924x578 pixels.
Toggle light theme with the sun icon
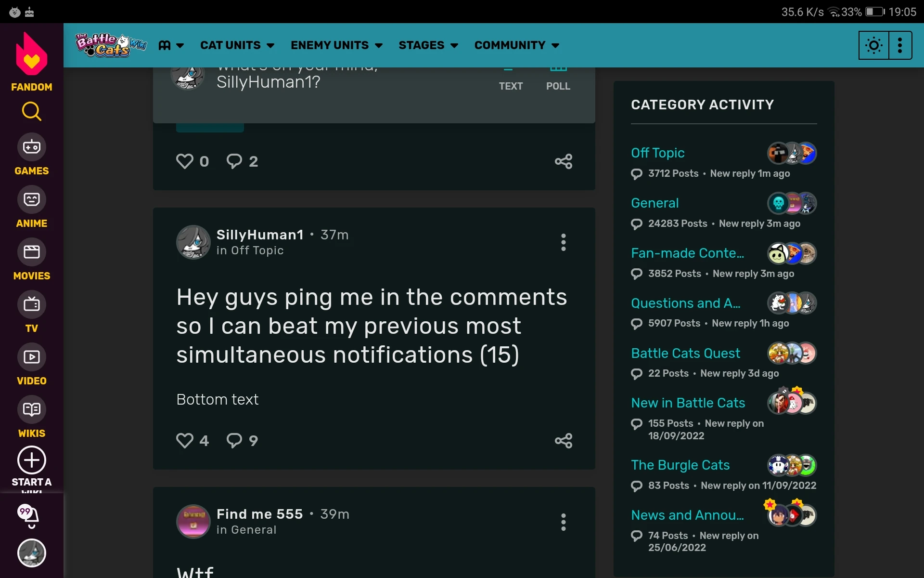[x=873, y=45]
